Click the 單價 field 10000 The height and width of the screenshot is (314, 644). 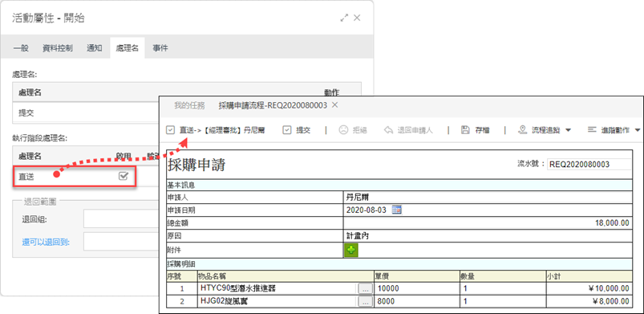click(417, 288)
